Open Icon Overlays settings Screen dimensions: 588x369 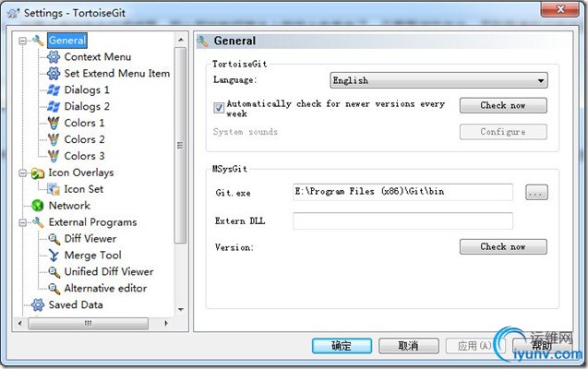pyautogui.click(x=81, y=173)
